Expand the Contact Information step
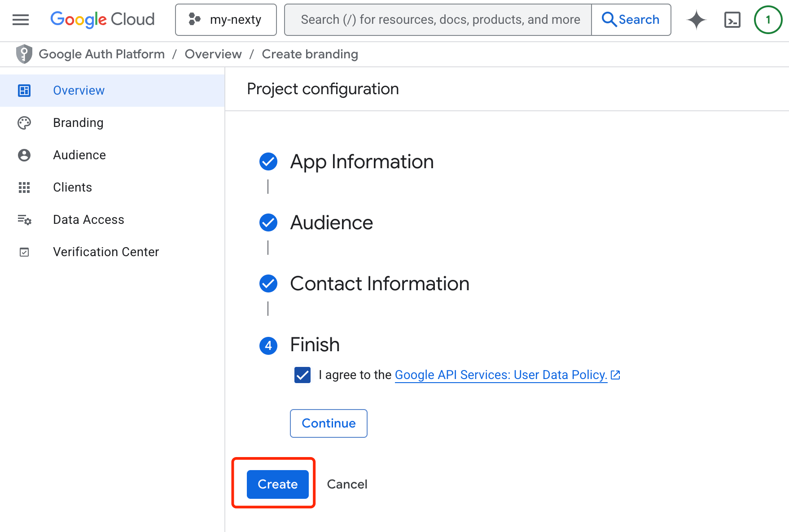 pos(380,283)
